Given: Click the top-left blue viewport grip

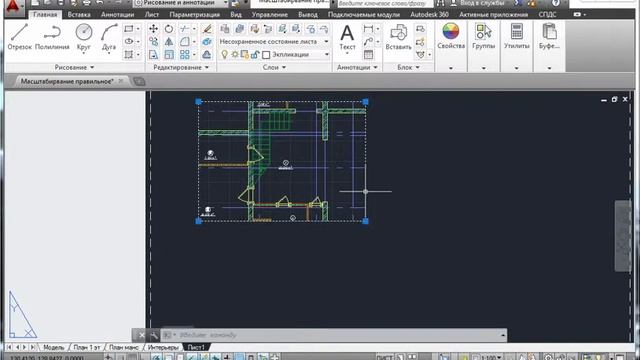Looking at the screenshot, I should pyautogui.click(x=198, y=101).
